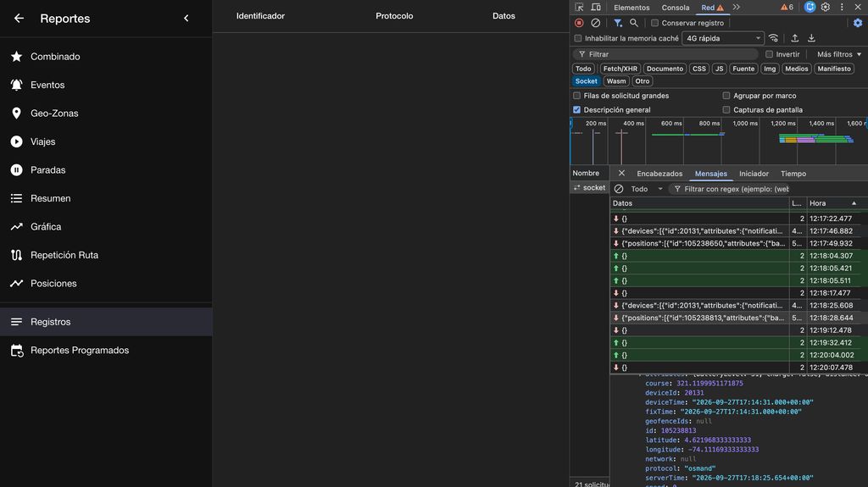Clear the network log

point(596,23)
